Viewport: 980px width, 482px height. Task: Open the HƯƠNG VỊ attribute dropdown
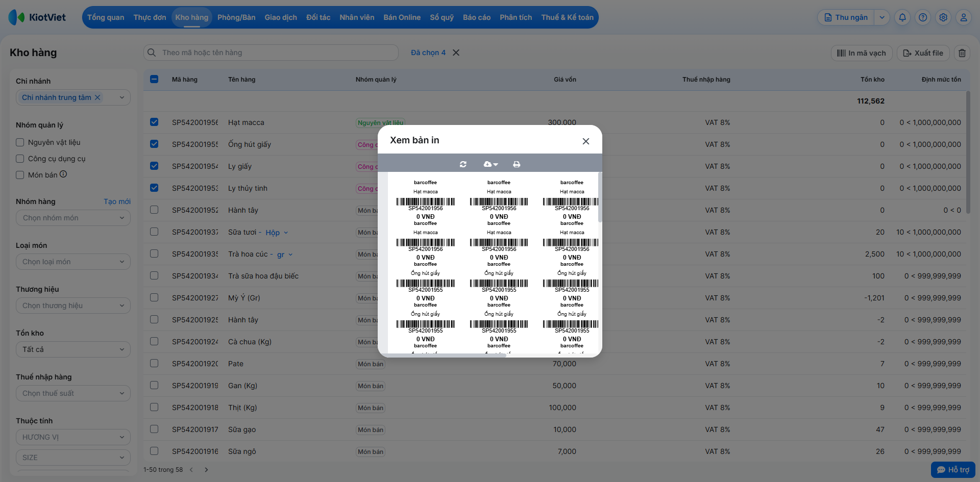tap(73, 437)
